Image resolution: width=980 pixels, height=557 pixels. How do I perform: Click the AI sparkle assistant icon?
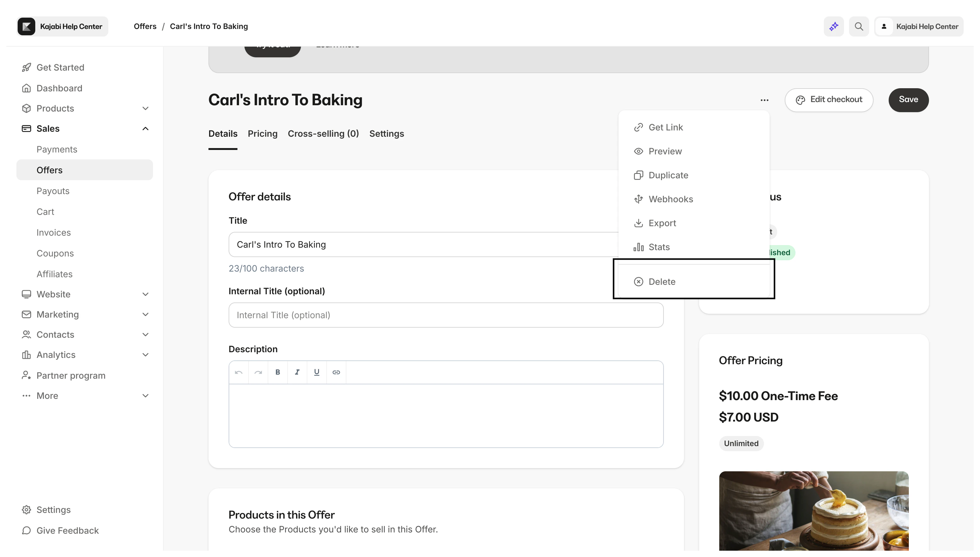tap(834, 26)
